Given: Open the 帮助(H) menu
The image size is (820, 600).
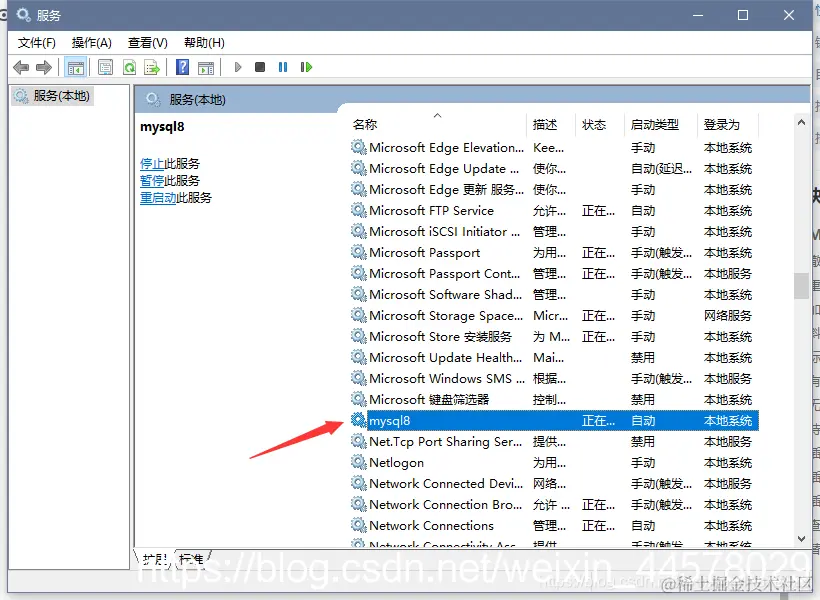Looking at the screenshot, I should pos(204,43).
